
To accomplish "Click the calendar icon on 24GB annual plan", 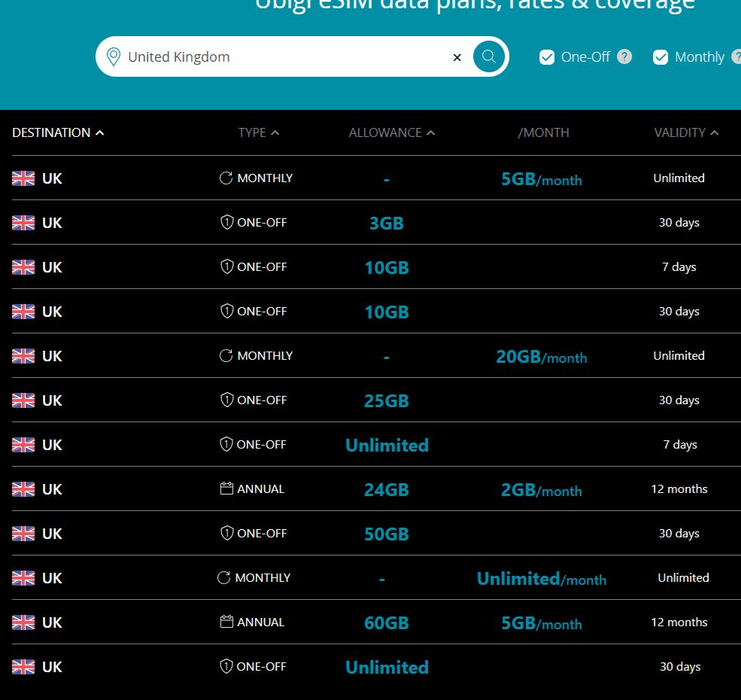I will [226, 489].
